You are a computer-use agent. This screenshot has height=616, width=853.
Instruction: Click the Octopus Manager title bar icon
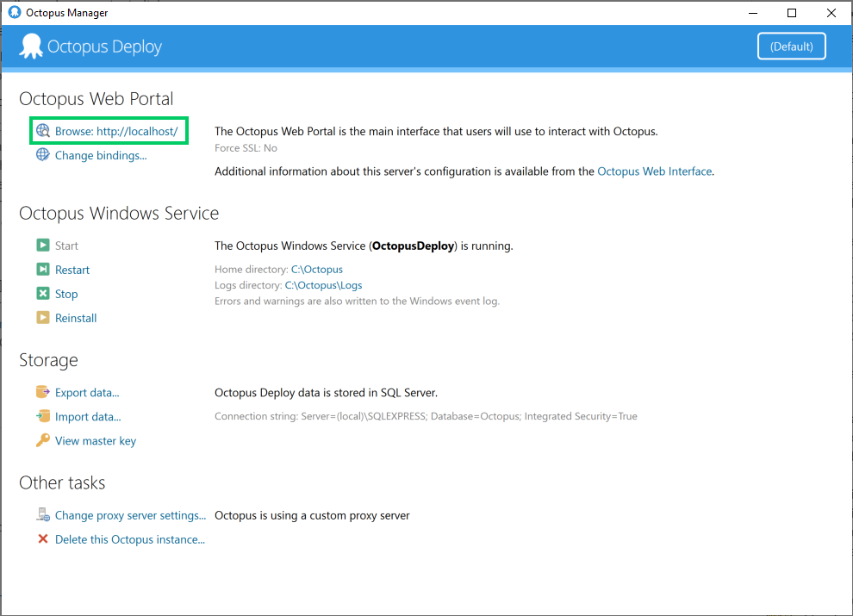click(x=15, y=12)
